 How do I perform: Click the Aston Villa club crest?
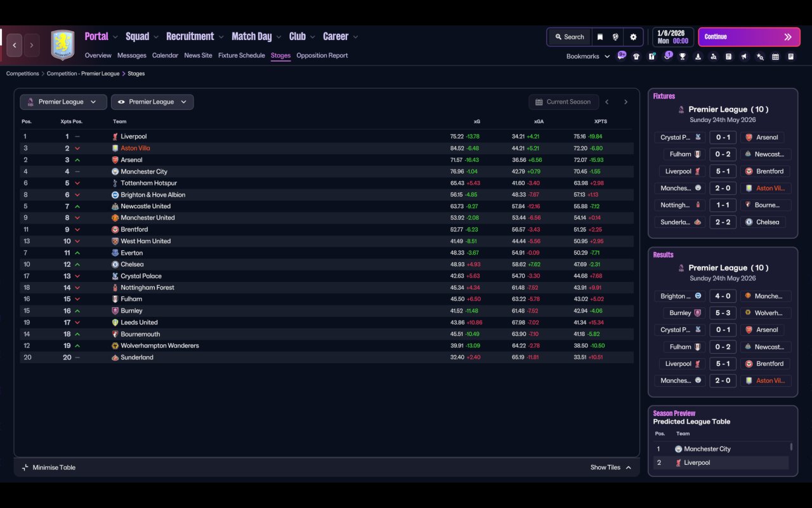pos(62,45)
